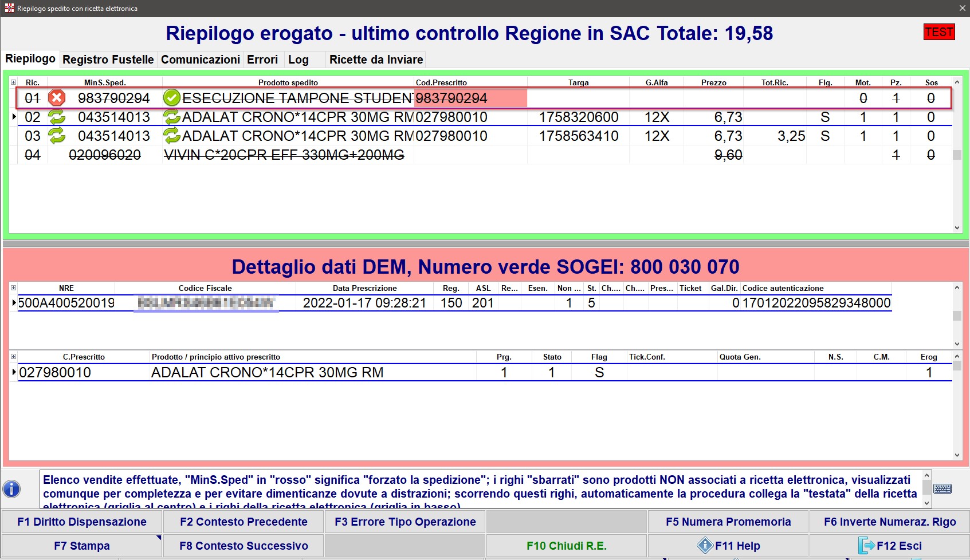Screen dimensions: 970x560
Task: Switch to the Registro Fustelle tab
Action: pos(108,60)
